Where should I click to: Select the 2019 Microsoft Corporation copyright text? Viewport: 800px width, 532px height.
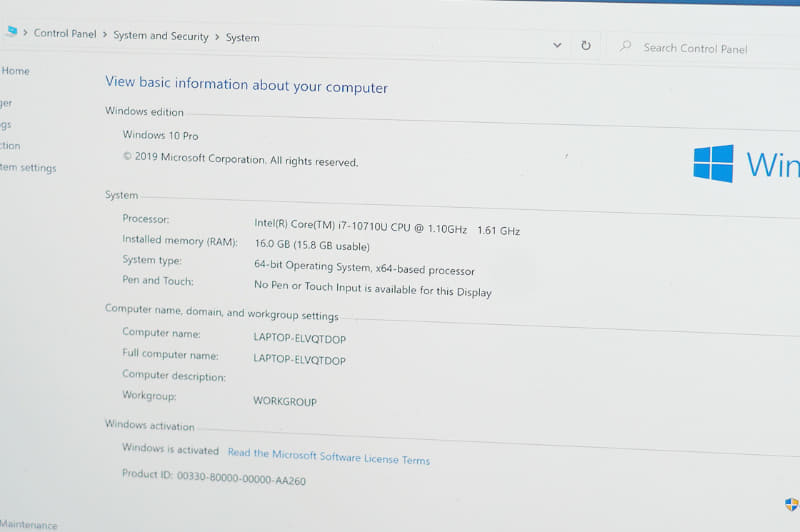coord(240,159)
